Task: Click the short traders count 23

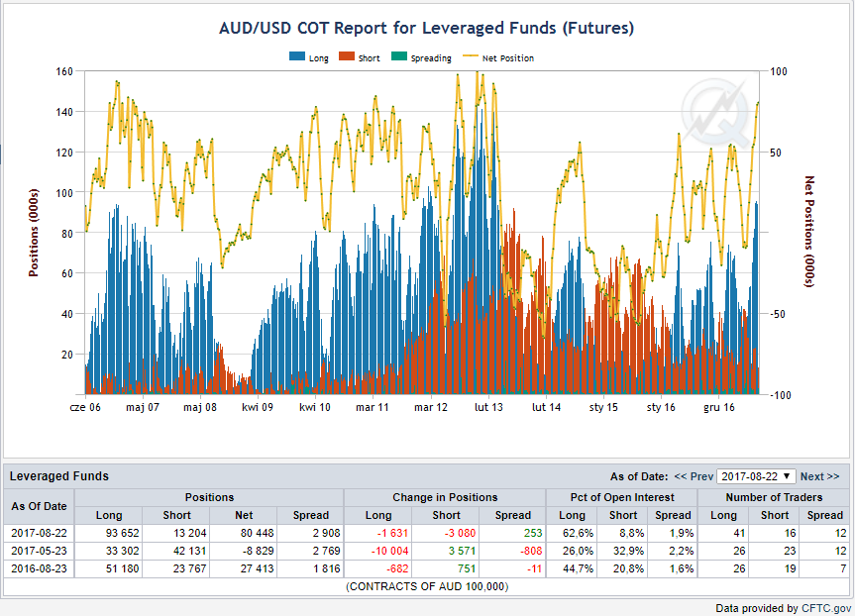Action: [791, 551]
